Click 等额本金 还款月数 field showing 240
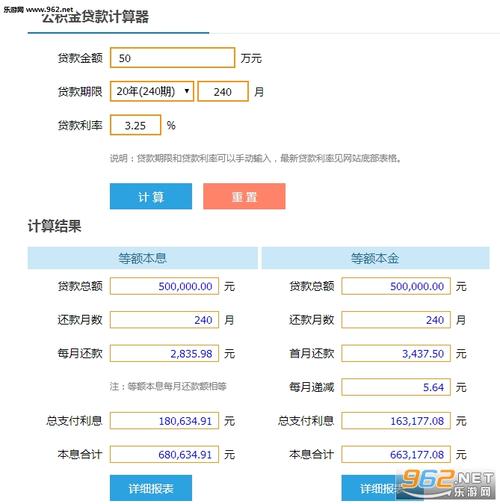Image resolution: width=500 pixels, height=504 pixels. 396,320
